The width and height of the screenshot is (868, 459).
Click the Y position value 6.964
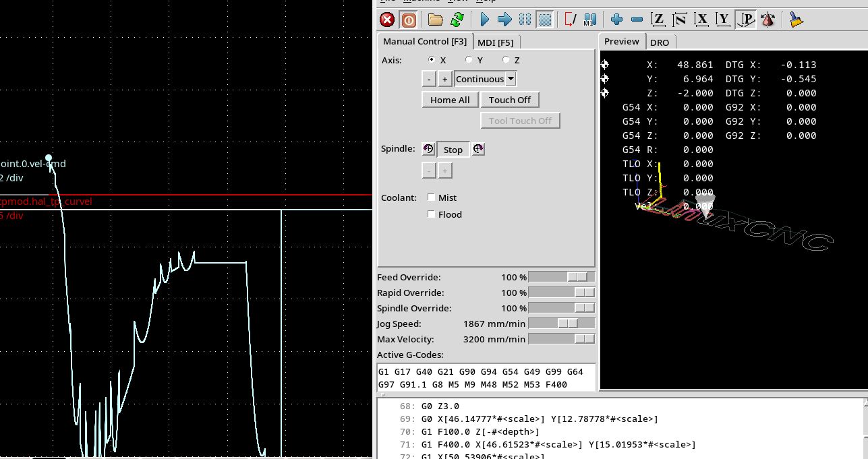(698, 79)
